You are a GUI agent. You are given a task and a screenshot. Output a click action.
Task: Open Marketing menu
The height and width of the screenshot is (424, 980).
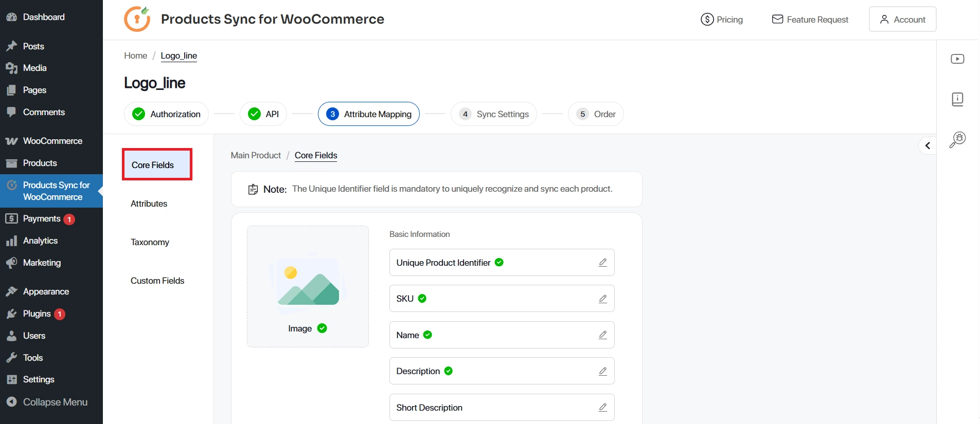click(51, 263)
